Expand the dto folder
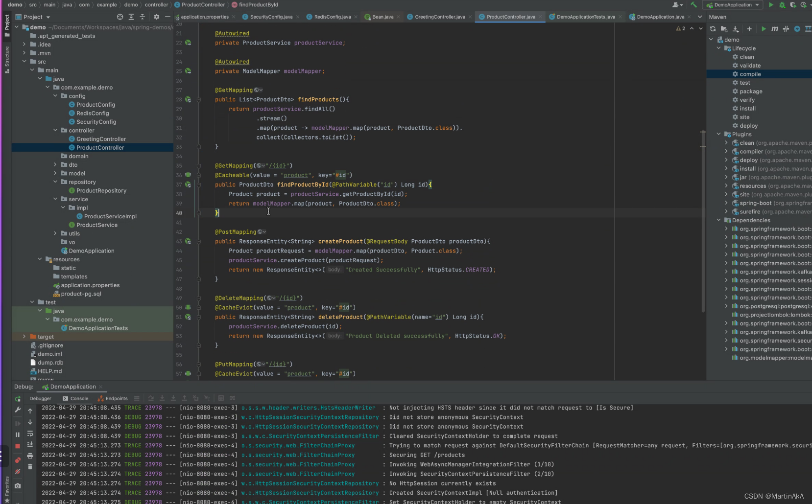Screen dimensions: 812x504 tap(55, 165)
